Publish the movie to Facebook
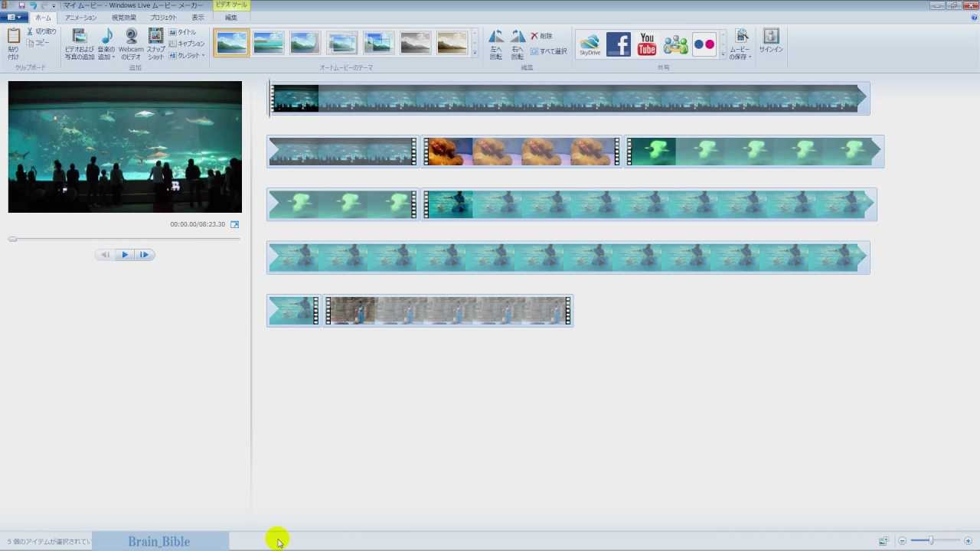Viewport: 980px width, 551px height. [619, 44]
